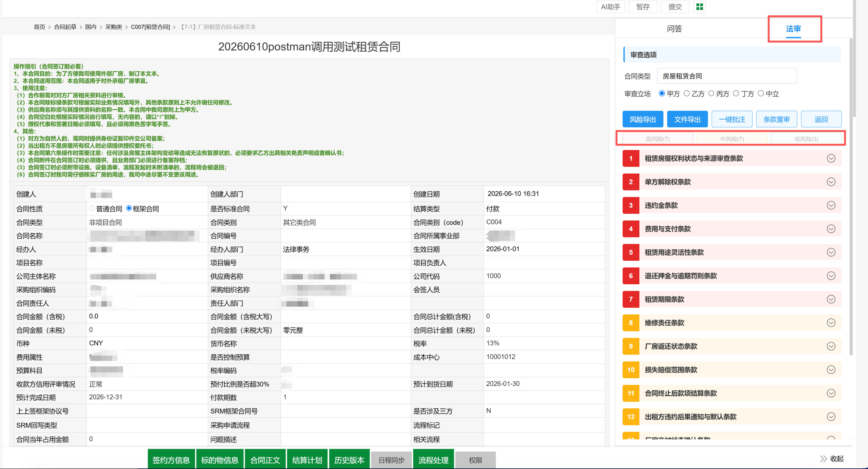
Task: Filter by 低风险(3) tab
Action: (x=806, y=139)
